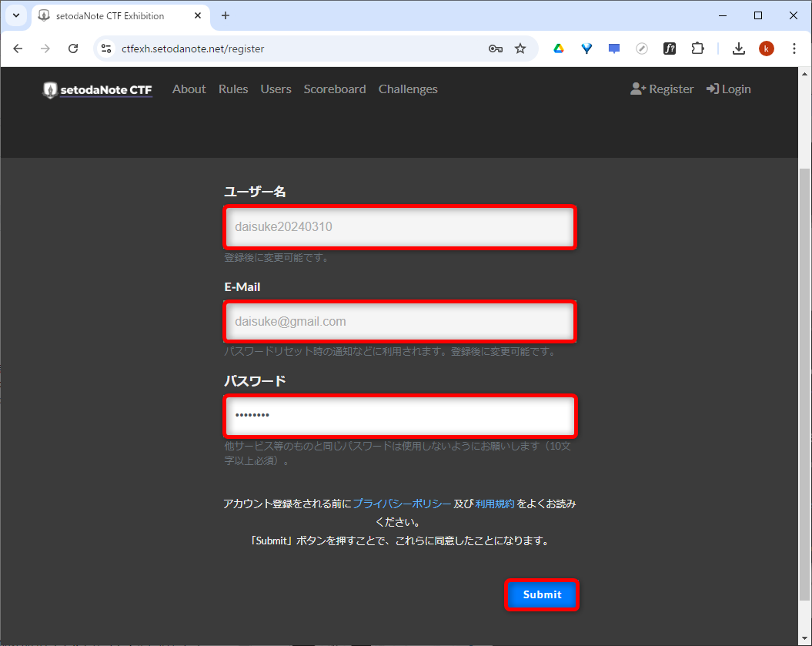Reload the page with the refresh icon
The image size is (812, 646).
[x=73, y=48]
